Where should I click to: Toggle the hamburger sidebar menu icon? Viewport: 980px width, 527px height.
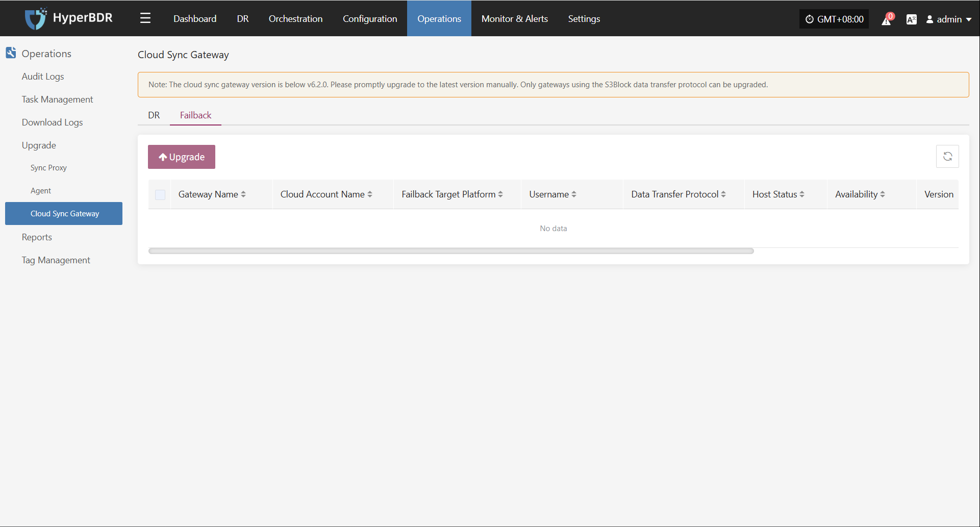coord(145,18)
